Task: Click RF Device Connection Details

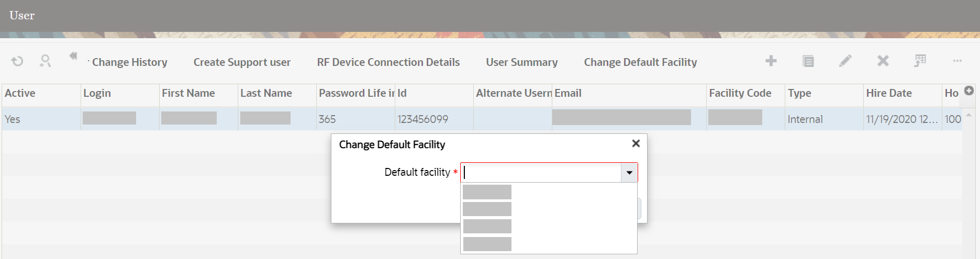Action: pos(388,62)
